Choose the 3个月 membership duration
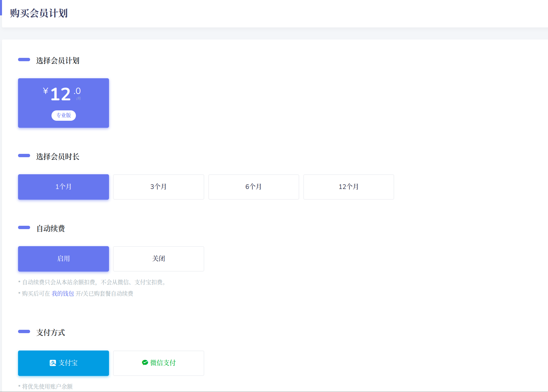548x392 pixels. coord(158,187)
